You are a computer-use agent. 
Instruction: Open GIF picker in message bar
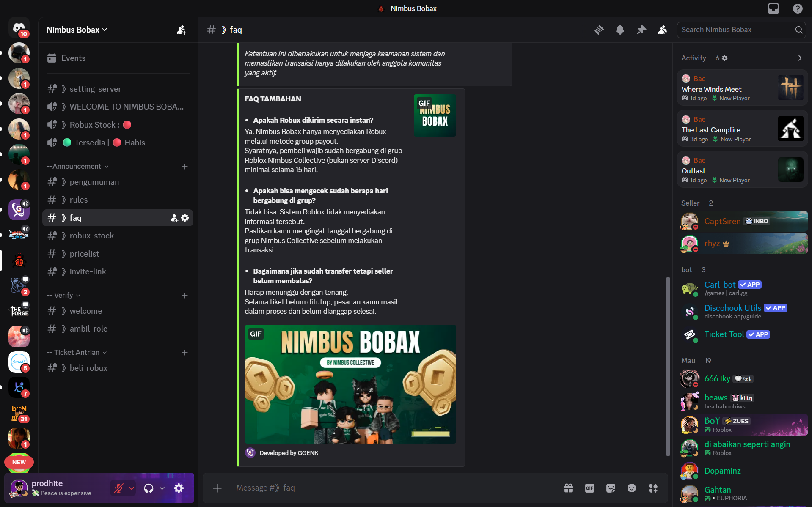(589, 488)
